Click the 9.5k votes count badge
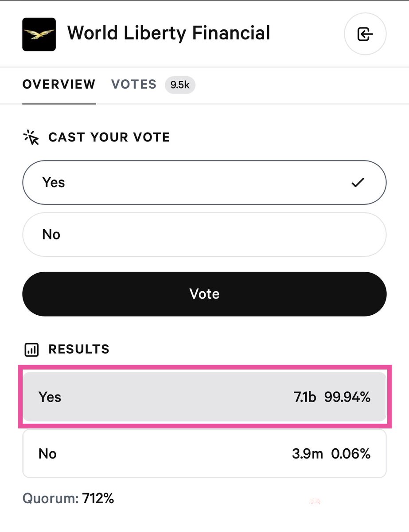This screenshot has height=532, width=409. (180, 85)
